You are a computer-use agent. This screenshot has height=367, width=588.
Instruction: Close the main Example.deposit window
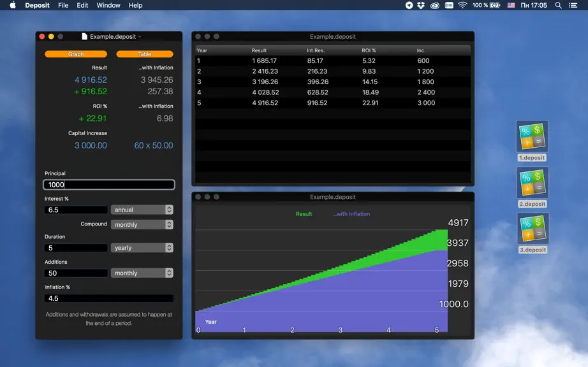tap(42, 36)
